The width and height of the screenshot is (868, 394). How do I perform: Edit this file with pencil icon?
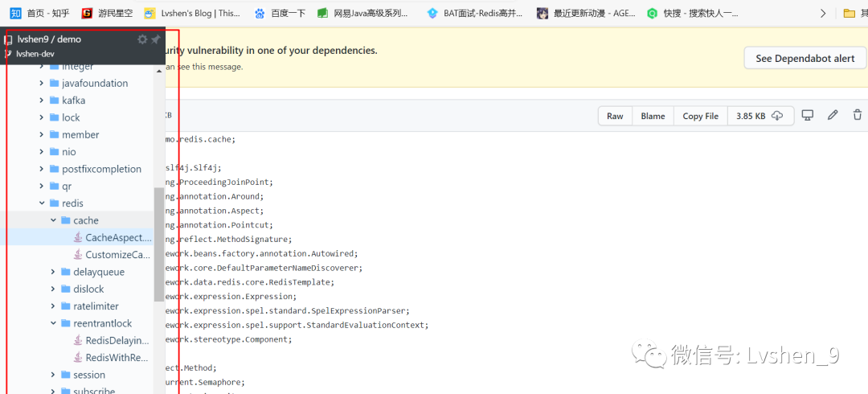[x=833, y=115]
